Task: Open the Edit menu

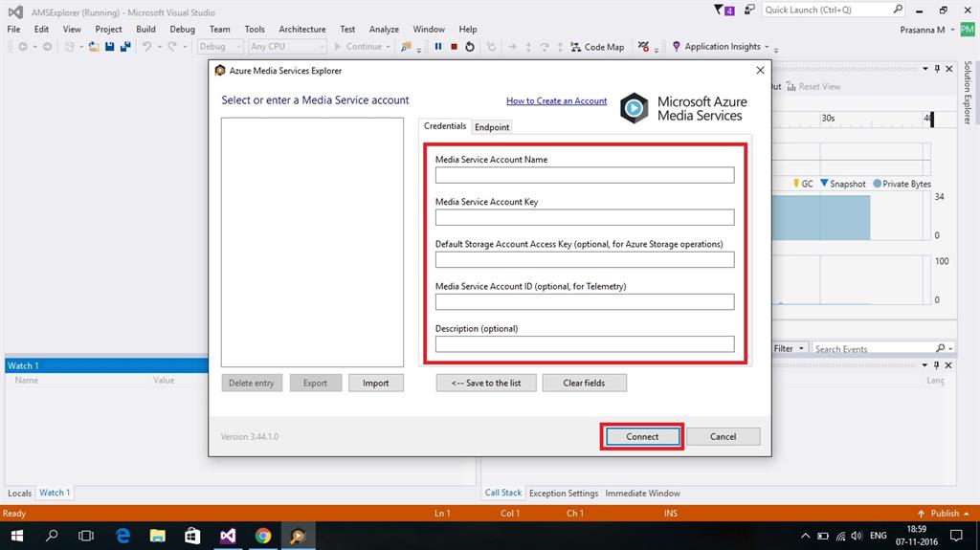Action: (x=41, y=30)
